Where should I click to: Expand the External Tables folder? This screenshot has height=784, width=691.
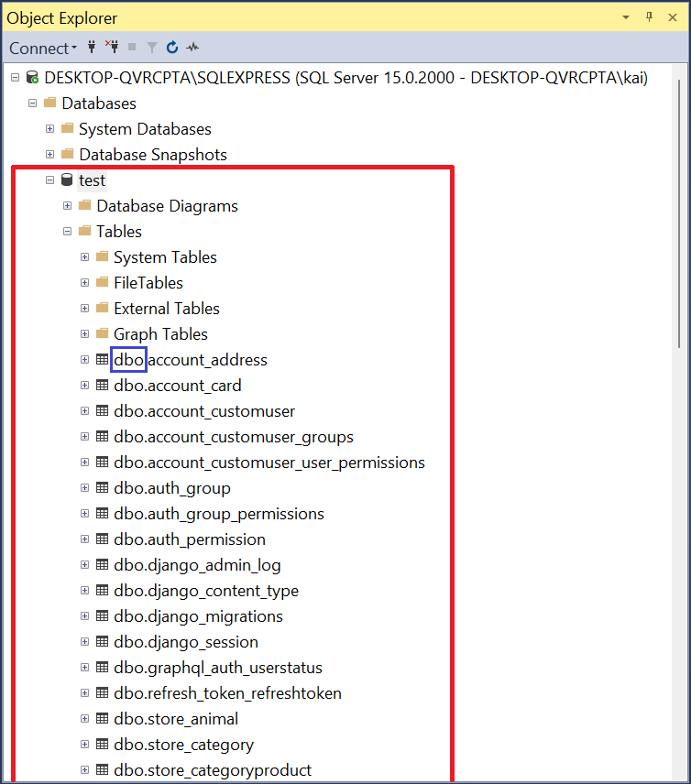click(x=85, y=308)
